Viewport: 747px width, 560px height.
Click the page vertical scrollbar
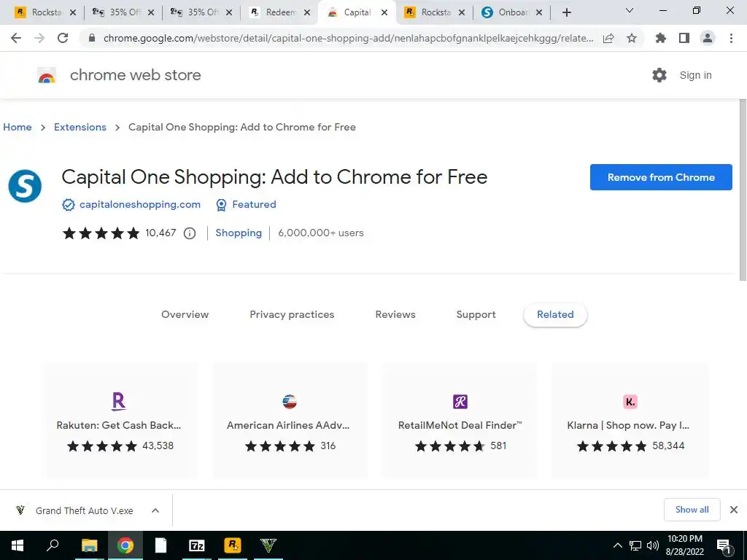743,190
